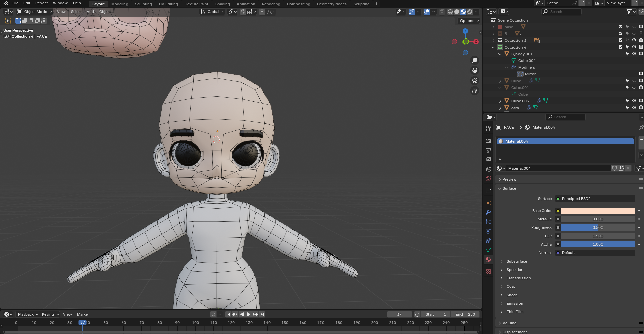Click the zoom viewport magnifier icon

475,60
